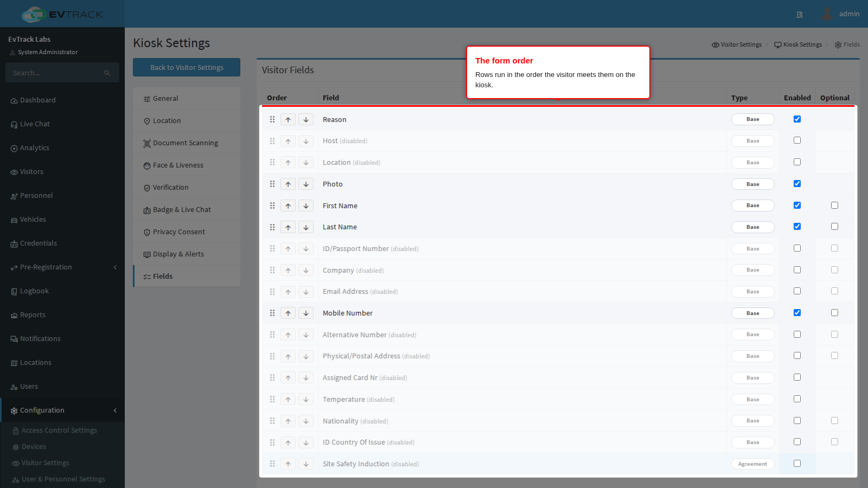Enable the Host field checkbox
This screenshot has height=488, width=868.
(x=797, y=140)
